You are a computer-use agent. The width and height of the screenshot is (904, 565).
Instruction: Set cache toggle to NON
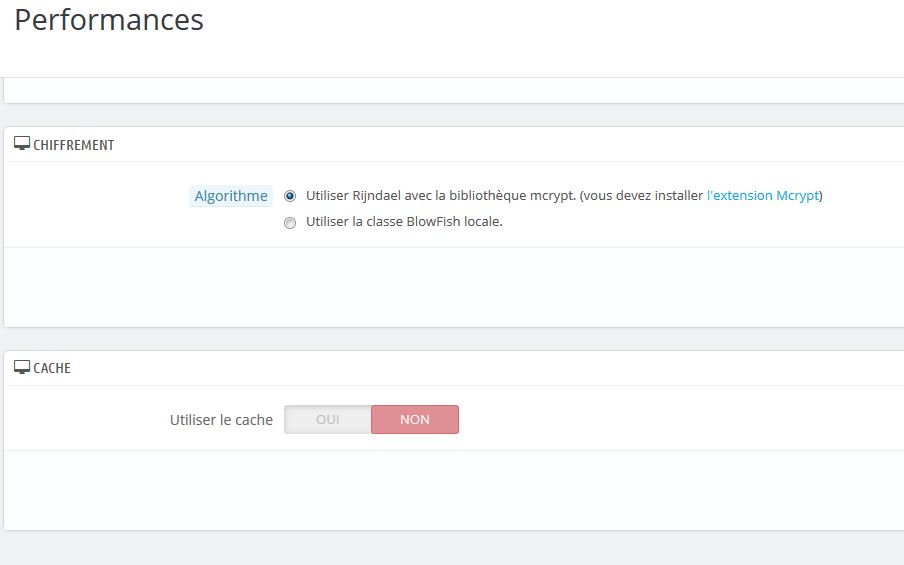click(415, 419)
